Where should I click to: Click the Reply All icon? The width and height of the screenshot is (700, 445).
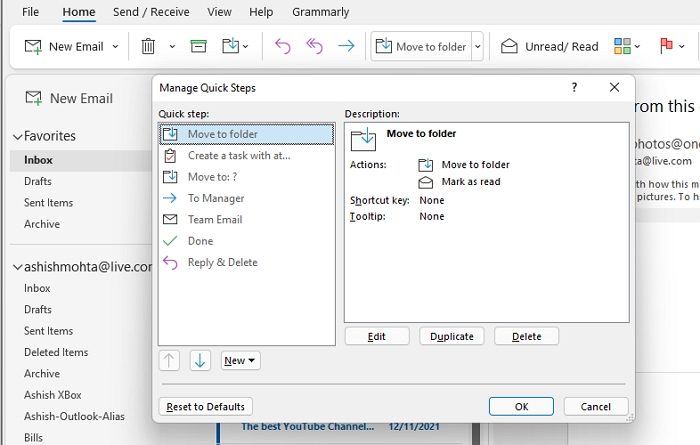coord(314,46)
